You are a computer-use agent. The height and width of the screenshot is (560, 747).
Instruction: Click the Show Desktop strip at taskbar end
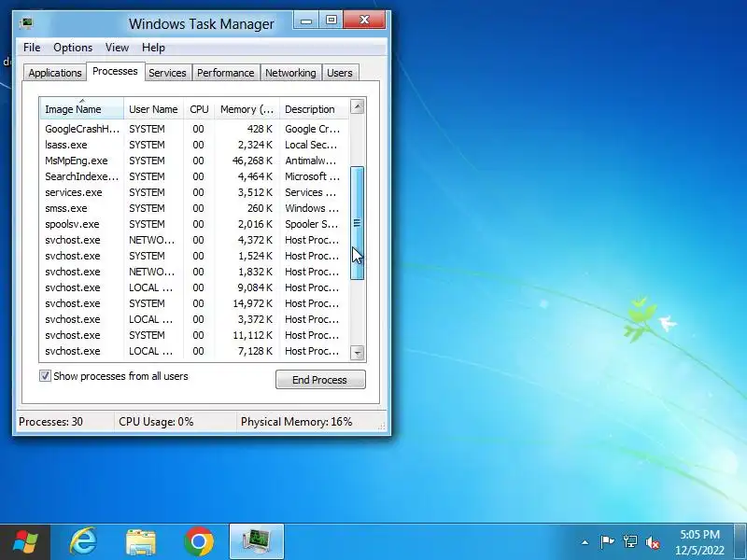(741, 542)
